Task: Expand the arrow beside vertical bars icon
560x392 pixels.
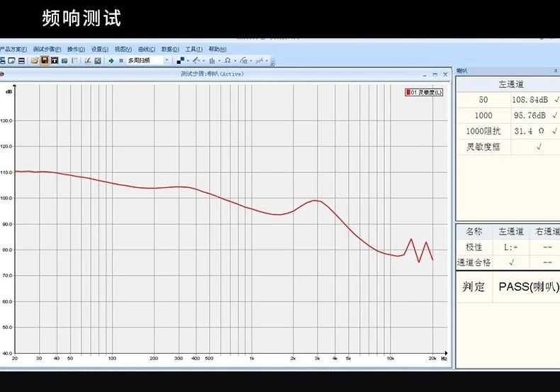Action: pos(219,61)
